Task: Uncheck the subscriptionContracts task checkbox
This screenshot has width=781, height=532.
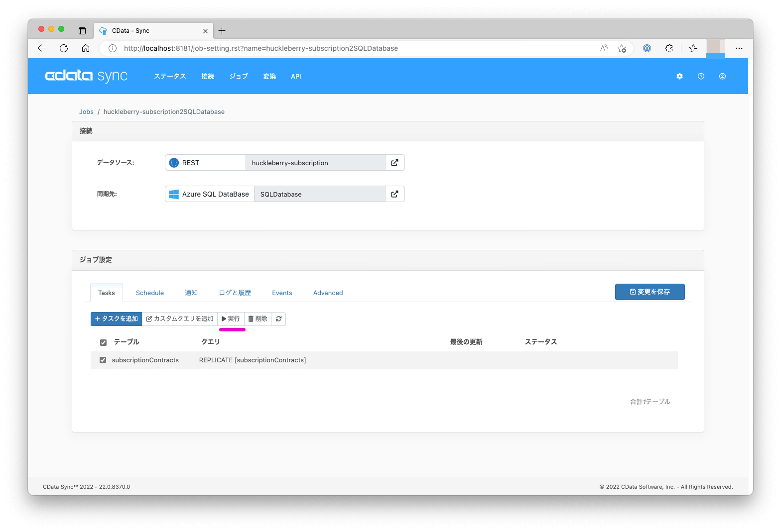Action: pyautogui.click(x=103, y=360)
